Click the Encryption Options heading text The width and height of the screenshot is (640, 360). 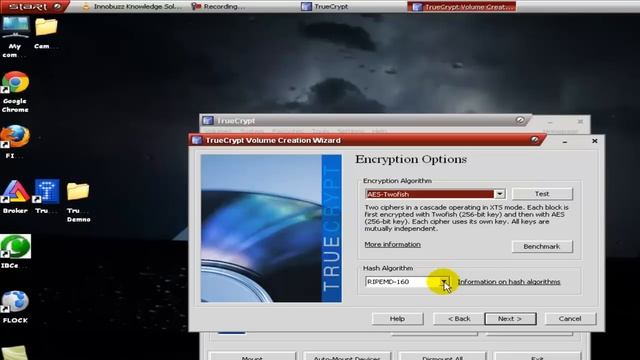[x=411, y=159]
